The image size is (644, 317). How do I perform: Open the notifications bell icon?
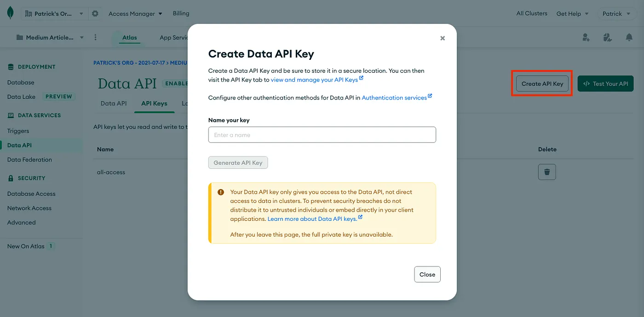tap(629, 37)
